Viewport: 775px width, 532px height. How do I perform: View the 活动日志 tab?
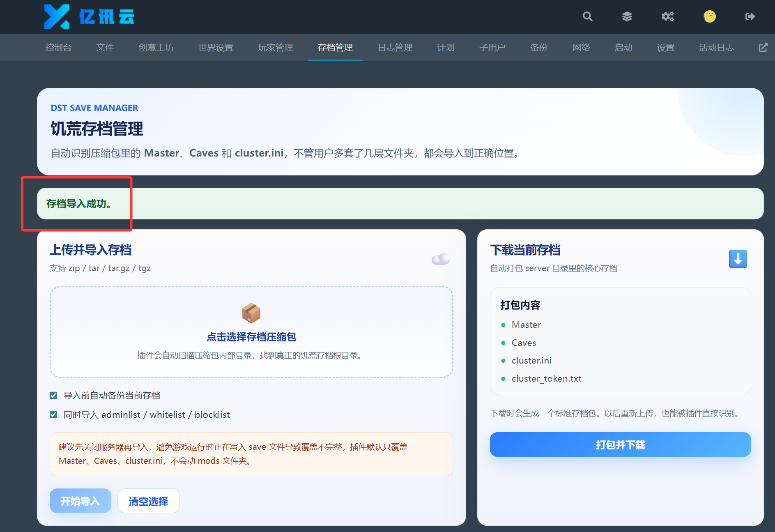[x=716, y=48]
